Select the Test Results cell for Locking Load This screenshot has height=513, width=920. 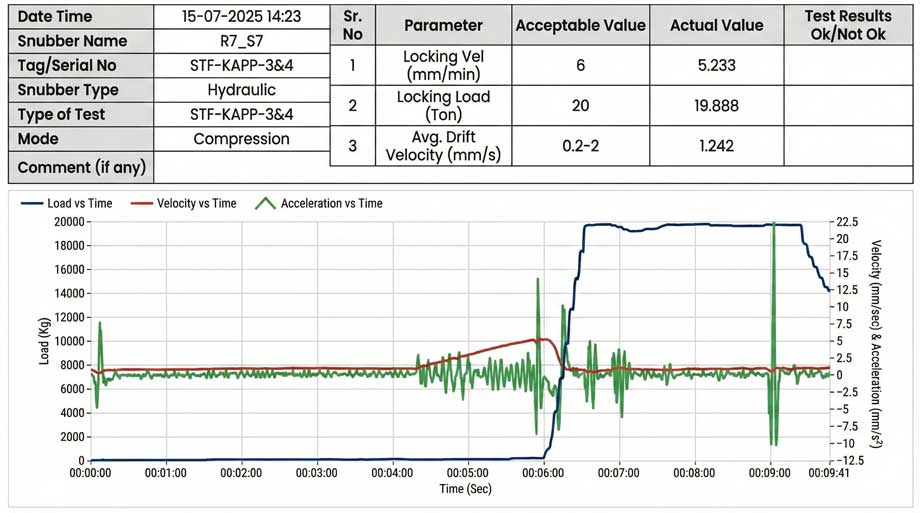848,106
